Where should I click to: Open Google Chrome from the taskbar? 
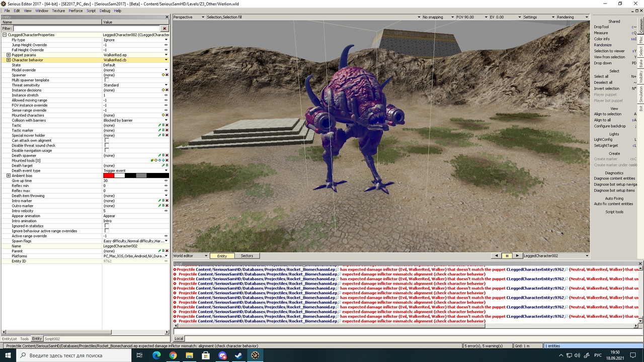pos(173,355)
